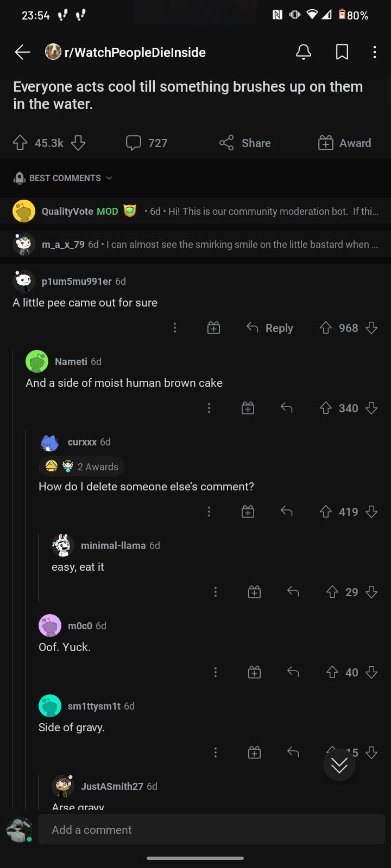The height and width of the screenshot is (868, 391).
Task: Open the 727 comments icon
Action: [x=134, y=143]
